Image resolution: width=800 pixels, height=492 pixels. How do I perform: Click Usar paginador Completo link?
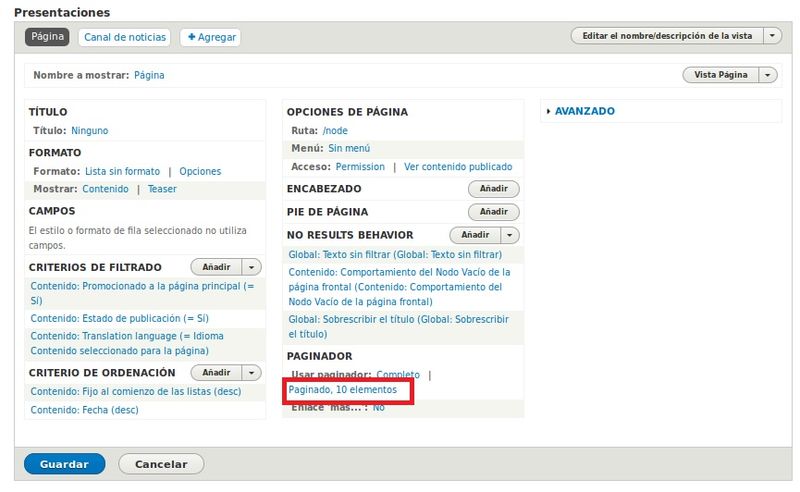coord(398,375)
